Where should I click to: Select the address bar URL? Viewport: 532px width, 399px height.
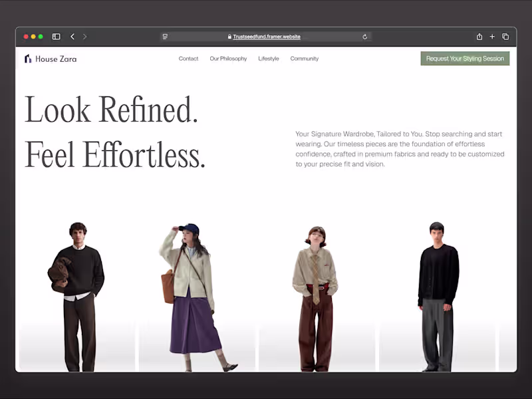[x=266, y=37]
